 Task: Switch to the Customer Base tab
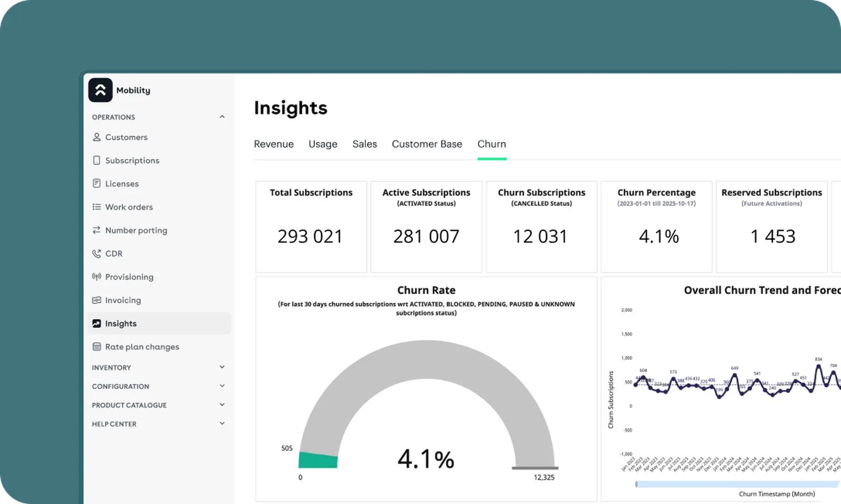tap(427, 144)
